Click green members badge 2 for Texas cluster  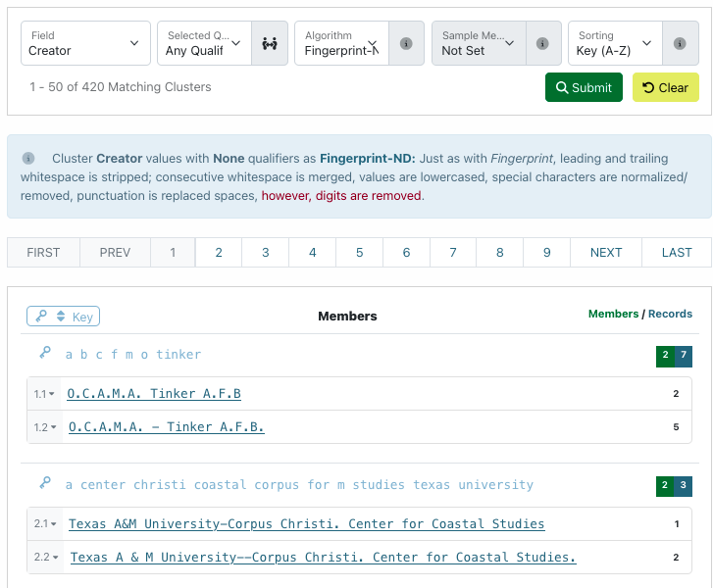tap(665, 486)
